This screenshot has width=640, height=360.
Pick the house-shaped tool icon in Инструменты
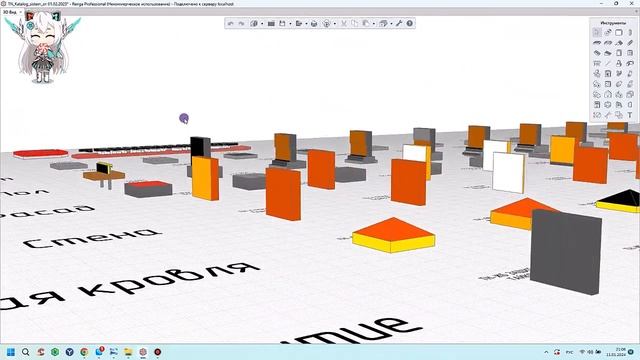pyautogui.click(x=608, y=94)
